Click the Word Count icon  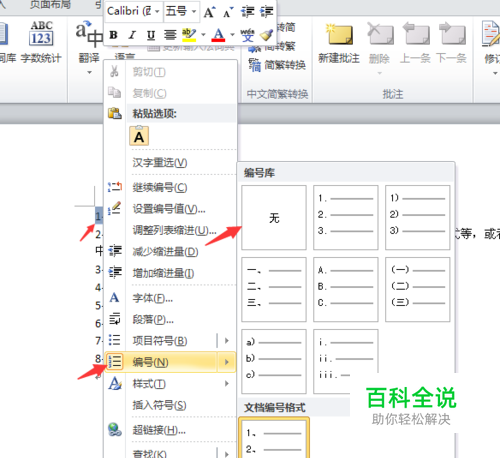point(41,33)
